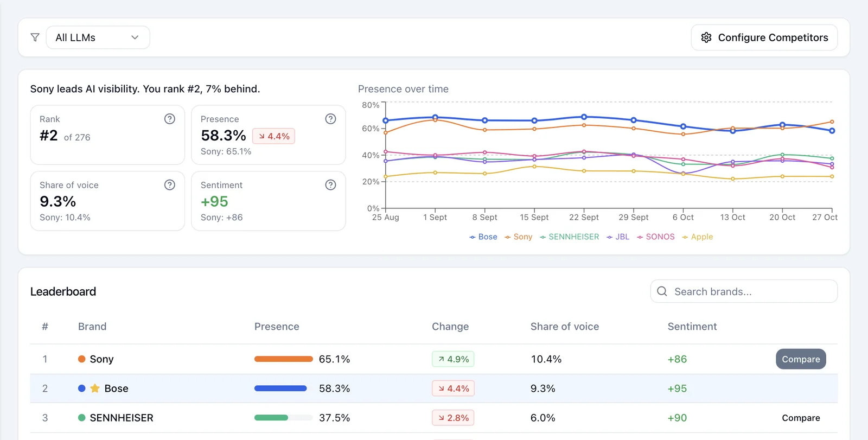
Task: Sort by Sentiment column header
Action: (692, 327)
